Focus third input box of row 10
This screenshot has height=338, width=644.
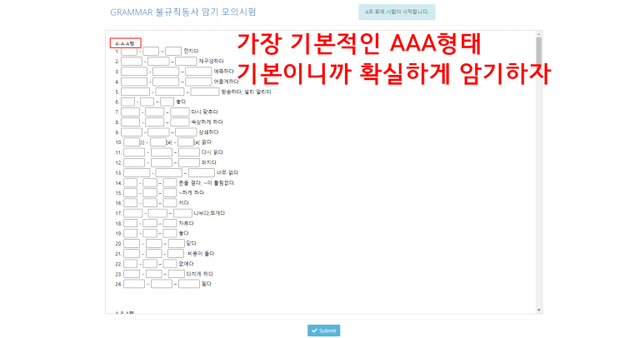[x=186, y=142]
